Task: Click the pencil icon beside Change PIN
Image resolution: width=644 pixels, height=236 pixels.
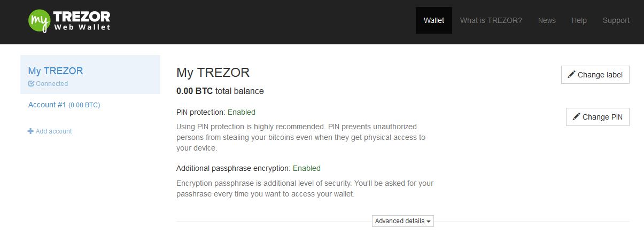Action: 576,116
